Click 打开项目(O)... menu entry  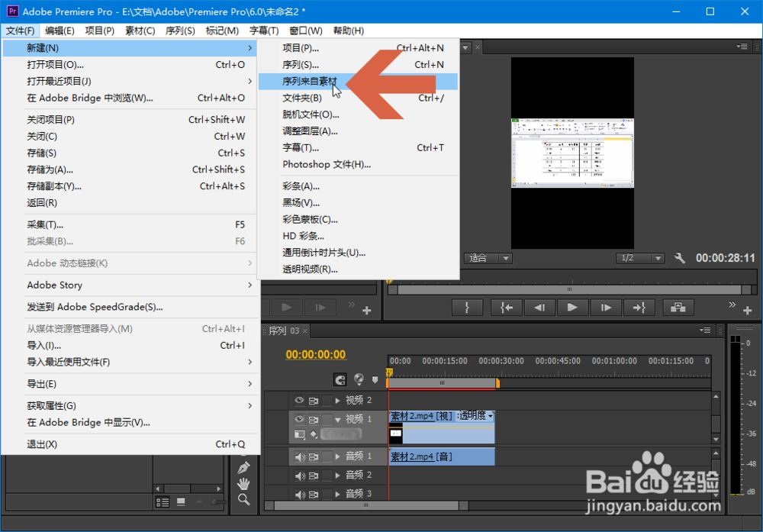130,65
